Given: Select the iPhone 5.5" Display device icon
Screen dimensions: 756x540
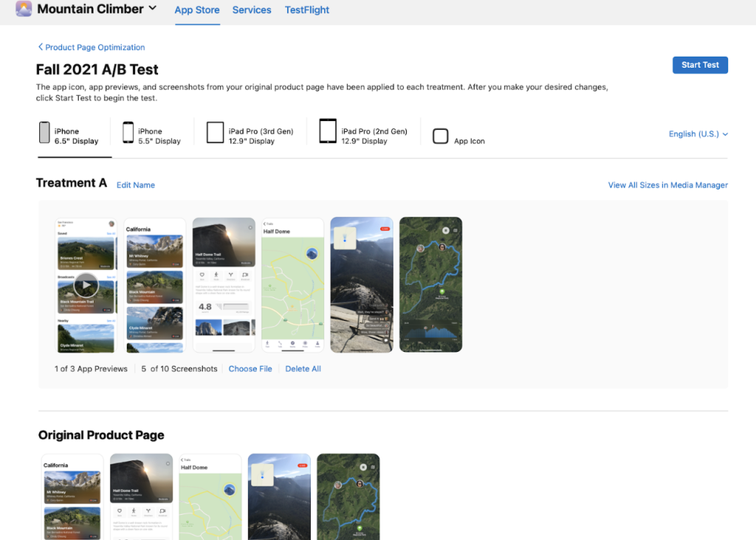Looking at the screenshot, I should 128,134.
